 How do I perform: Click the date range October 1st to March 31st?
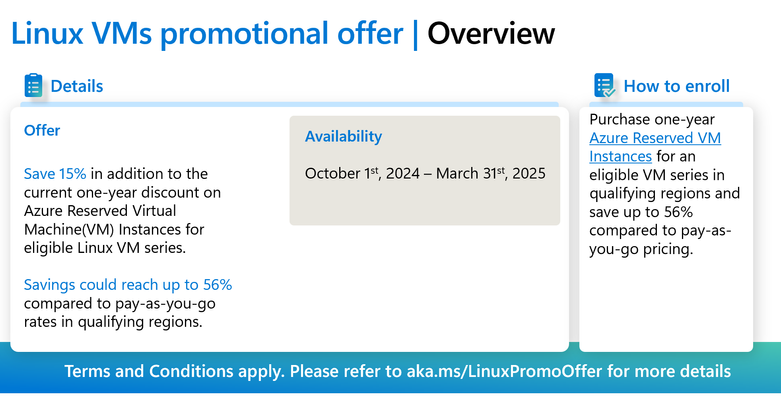[425, 173]
